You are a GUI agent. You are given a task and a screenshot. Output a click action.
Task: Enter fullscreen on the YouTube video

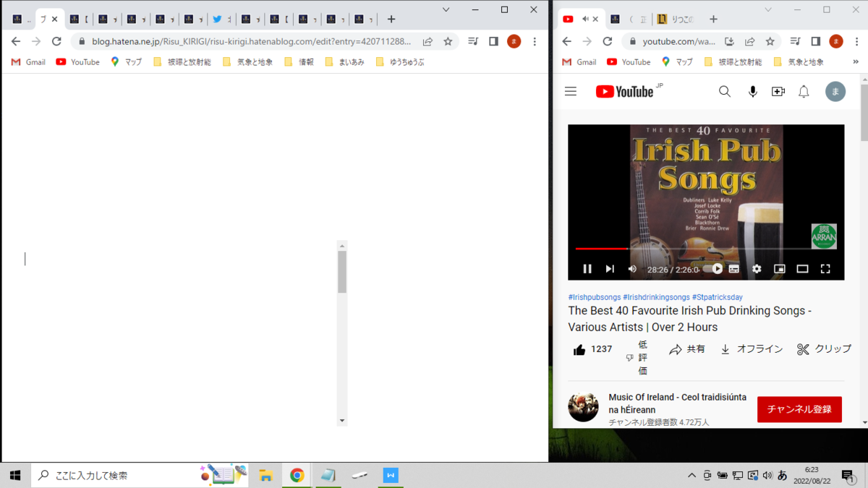coord(825,269)
